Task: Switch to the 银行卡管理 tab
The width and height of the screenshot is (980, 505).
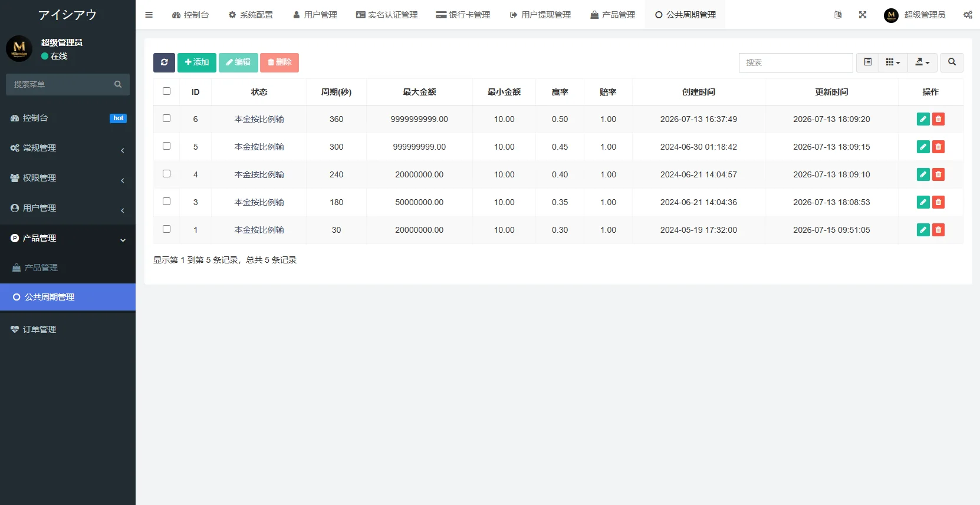Action: [x=463, y=15]
